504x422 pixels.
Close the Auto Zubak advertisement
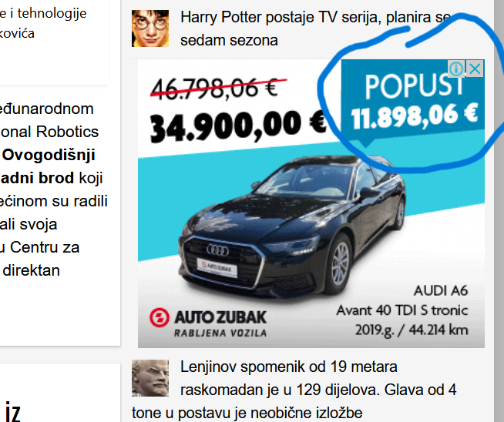[x=475, y=69]
